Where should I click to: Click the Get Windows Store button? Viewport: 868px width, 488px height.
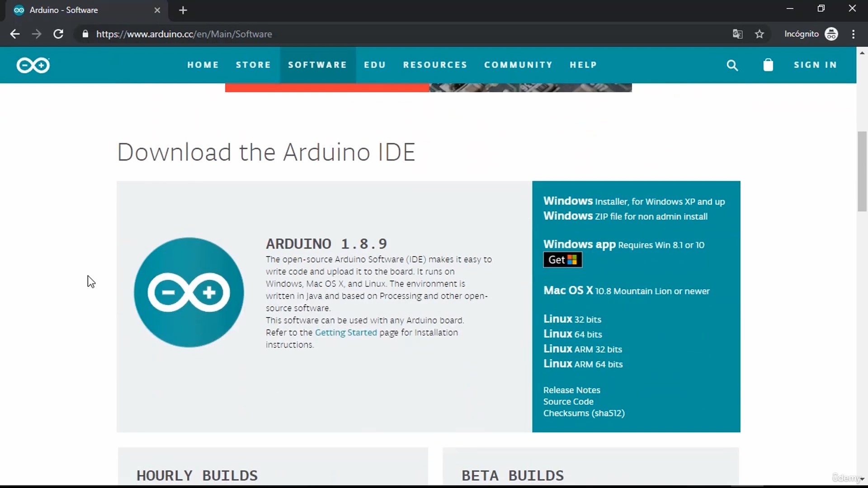coord(562,260)
